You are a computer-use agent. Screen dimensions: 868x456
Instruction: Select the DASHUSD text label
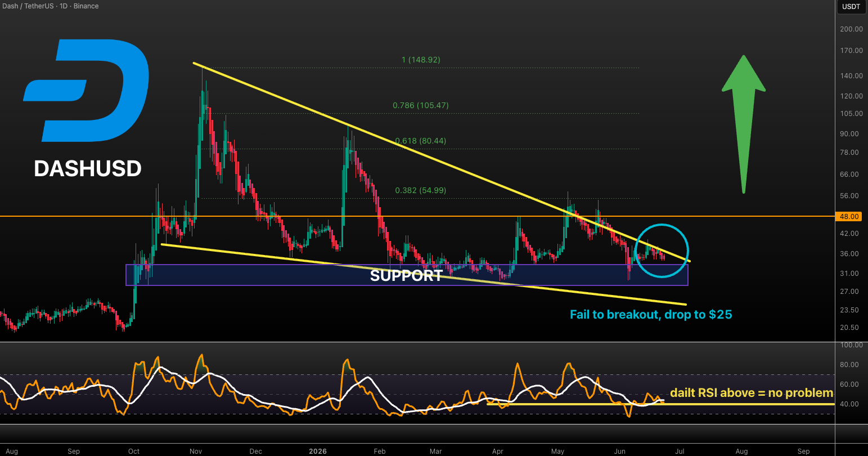pos(88,168)
